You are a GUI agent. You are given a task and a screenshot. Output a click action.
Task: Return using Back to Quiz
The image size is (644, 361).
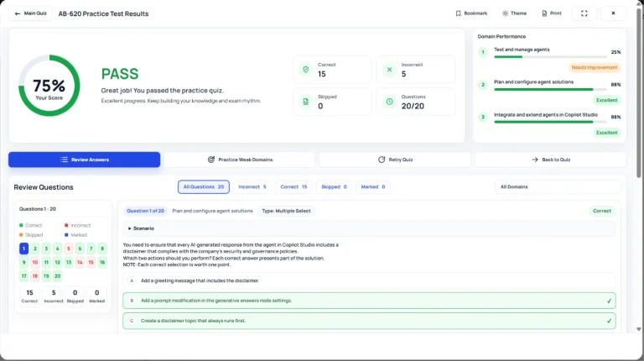551,160
